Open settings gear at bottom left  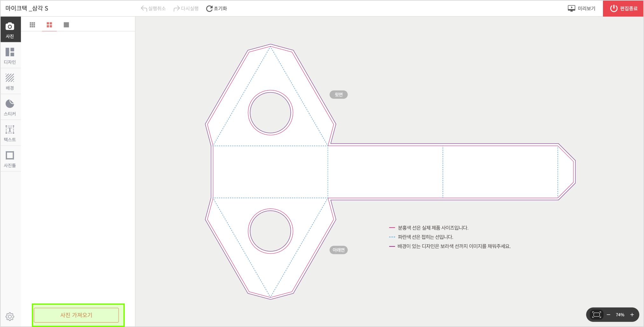coord(10,317)
